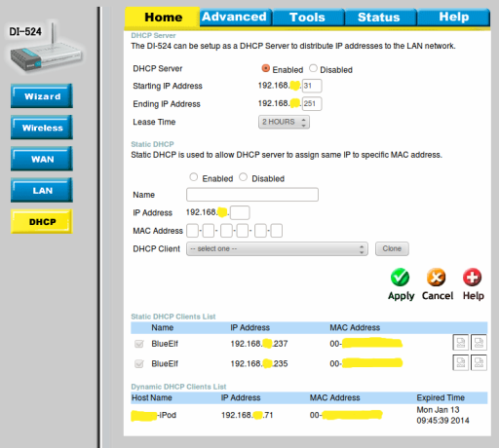The height and width of the screenshot is (448, 499).
Task: Click the red Help plus icon
Action: click(472, 277)
